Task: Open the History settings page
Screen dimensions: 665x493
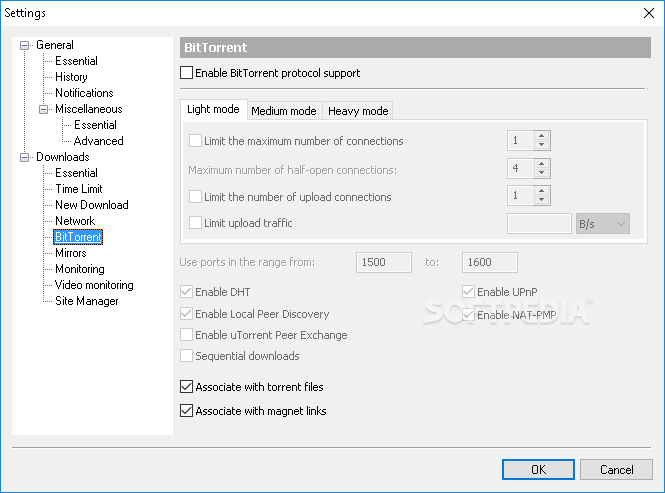Action: [71, 77]
